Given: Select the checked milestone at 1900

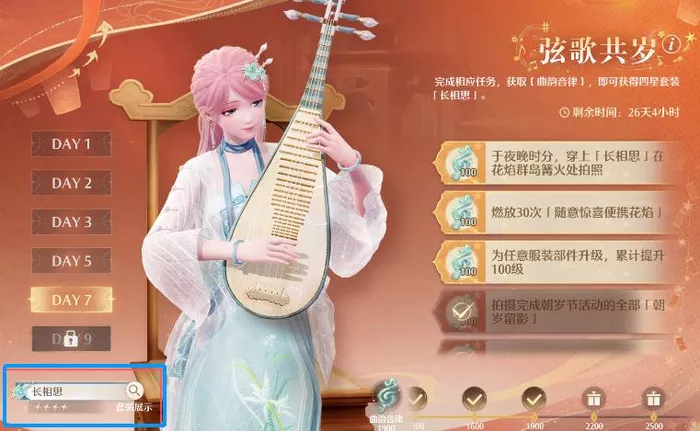Looking at the screenshot, I should (x=534, y=399).
